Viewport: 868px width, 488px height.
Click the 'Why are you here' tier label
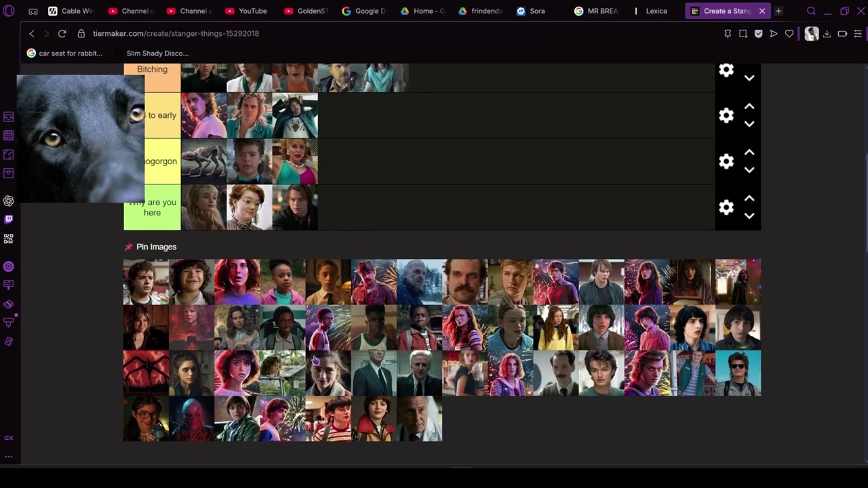pyautogui.click(x=152, y=207)
